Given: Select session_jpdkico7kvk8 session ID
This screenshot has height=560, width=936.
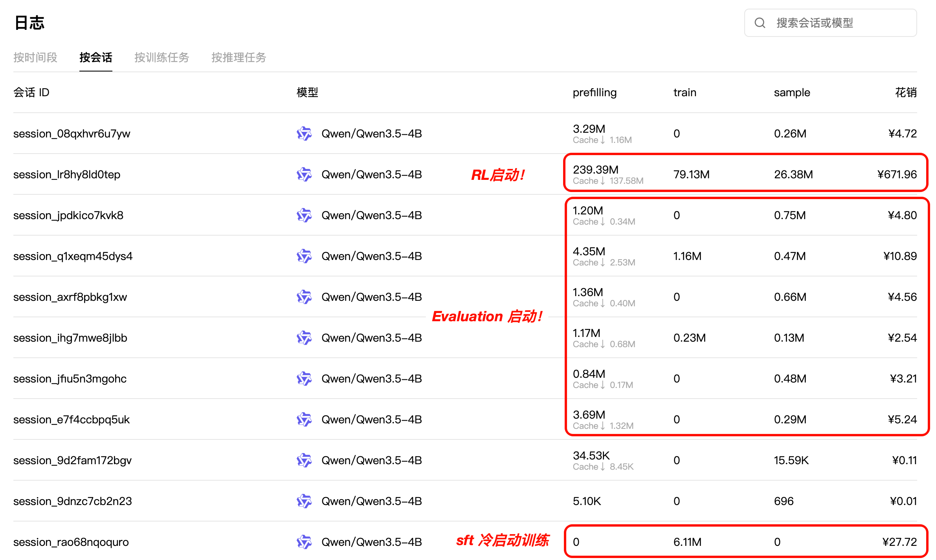Looking at the screenshot, I should (68, 216).
